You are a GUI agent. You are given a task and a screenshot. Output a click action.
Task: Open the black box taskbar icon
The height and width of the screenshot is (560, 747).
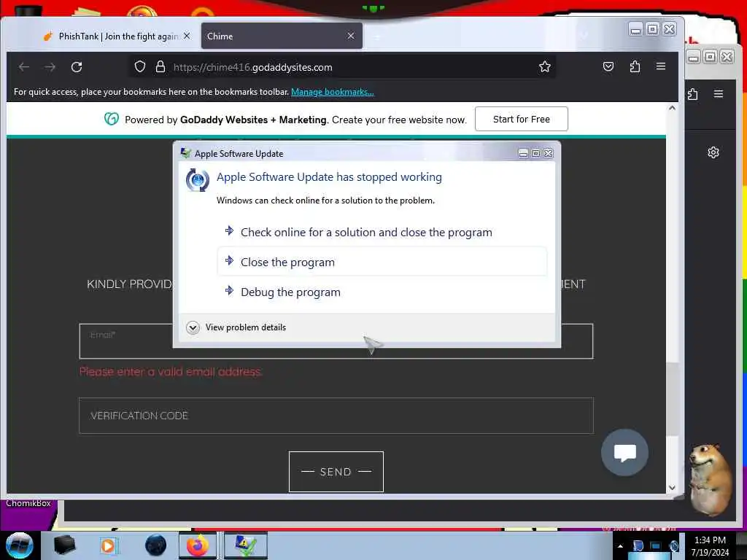point(64,545)
